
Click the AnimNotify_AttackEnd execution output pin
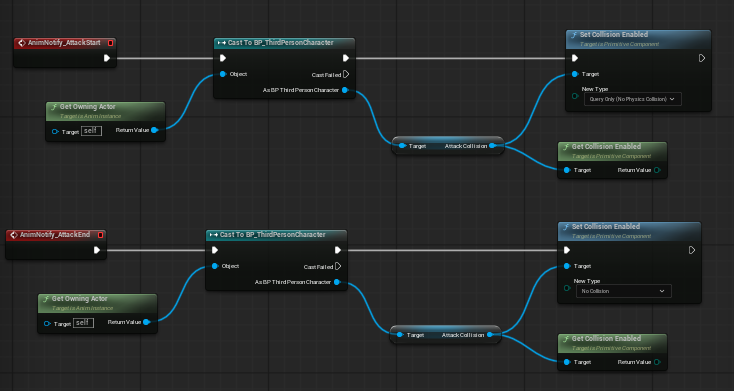point(96,250)
